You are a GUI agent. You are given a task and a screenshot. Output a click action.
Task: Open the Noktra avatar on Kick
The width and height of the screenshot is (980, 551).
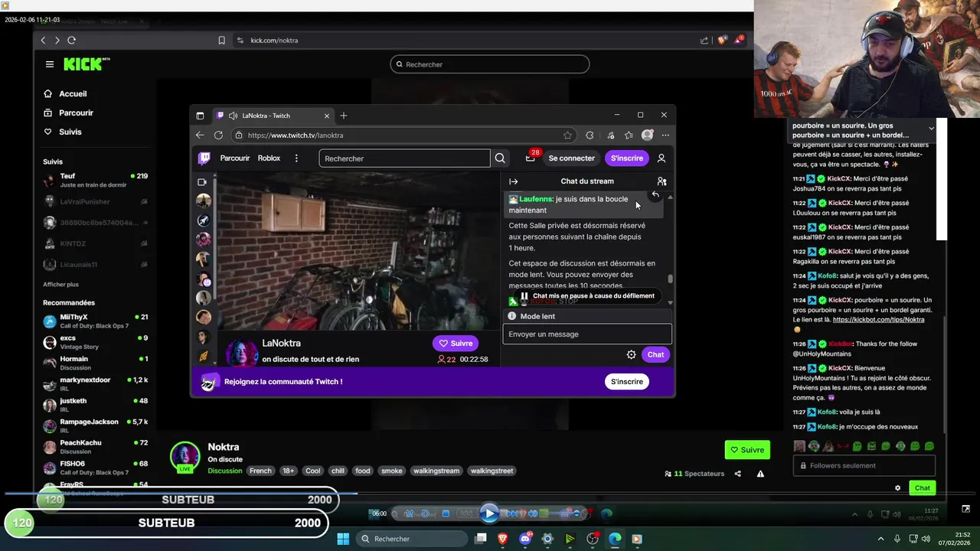185,456
